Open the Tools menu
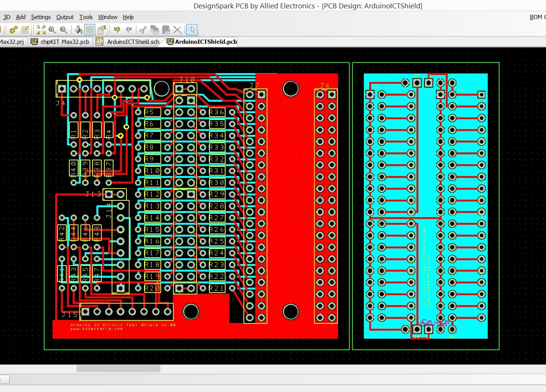Viewport: 546px width, 392px height. 86,17
